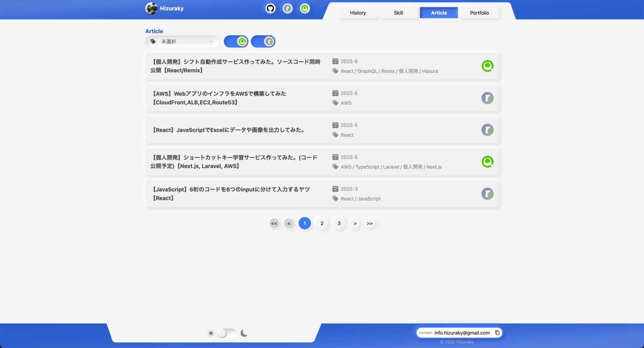Open the シフト自動作成サービス article
Viewport: 644px width, 348px height.
tap(322, 66)
